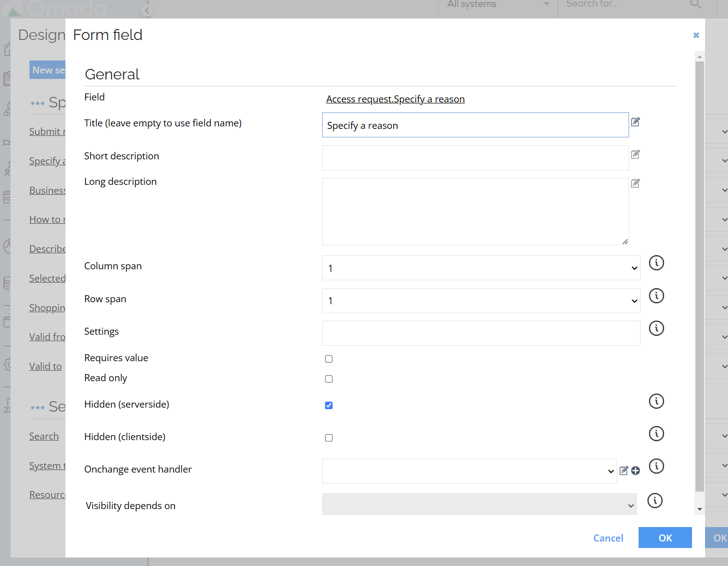
Task: Open translation editor icon beside Long description
Action: coord(636,183)
